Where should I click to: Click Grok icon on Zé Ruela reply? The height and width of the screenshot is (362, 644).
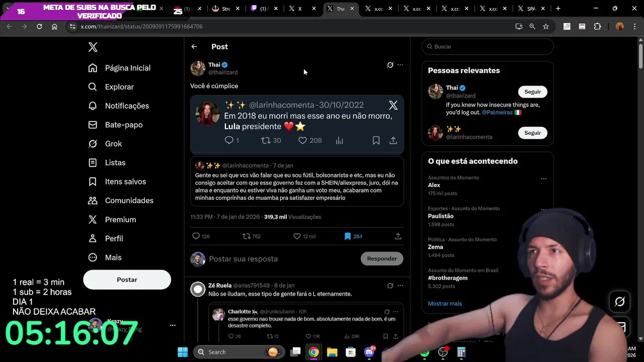click(390, 286)
